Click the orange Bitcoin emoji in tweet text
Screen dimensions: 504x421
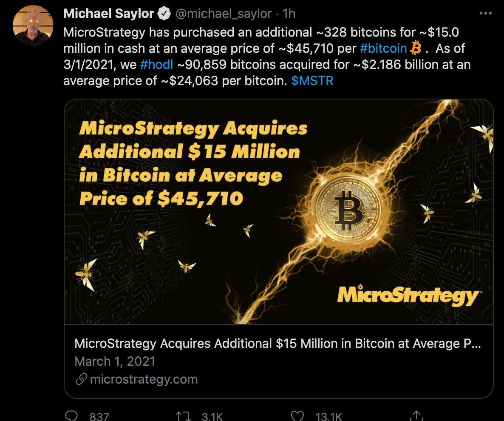(x=416, y=48)
